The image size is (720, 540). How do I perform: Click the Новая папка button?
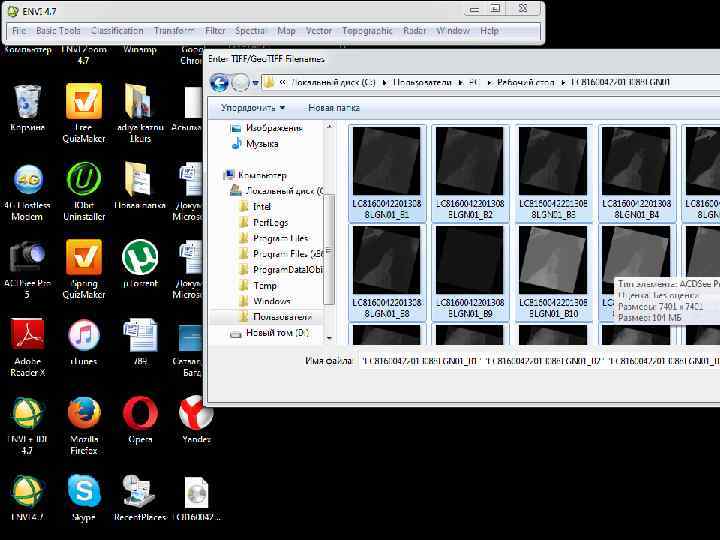click(x=334, y=108)
